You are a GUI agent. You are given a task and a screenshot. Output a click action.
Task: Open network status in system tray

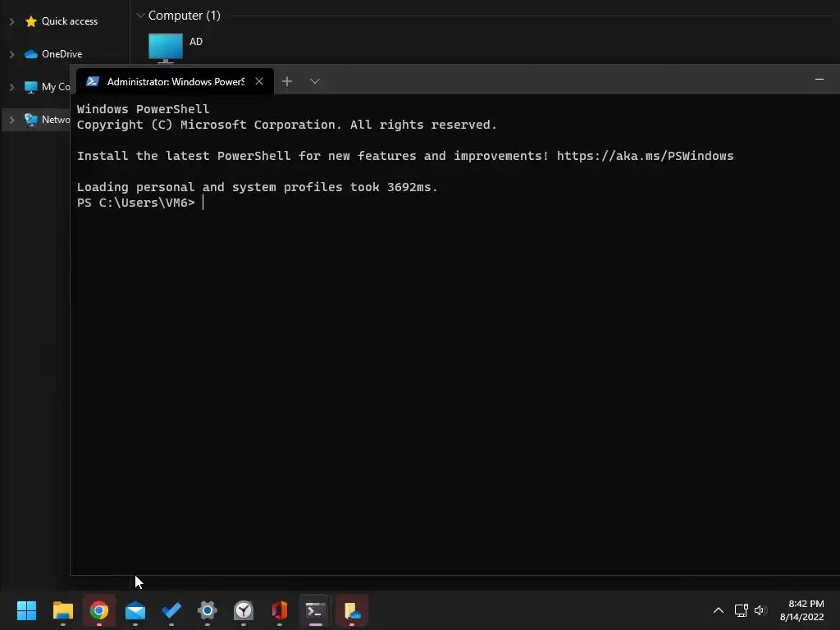click(741, 610)
